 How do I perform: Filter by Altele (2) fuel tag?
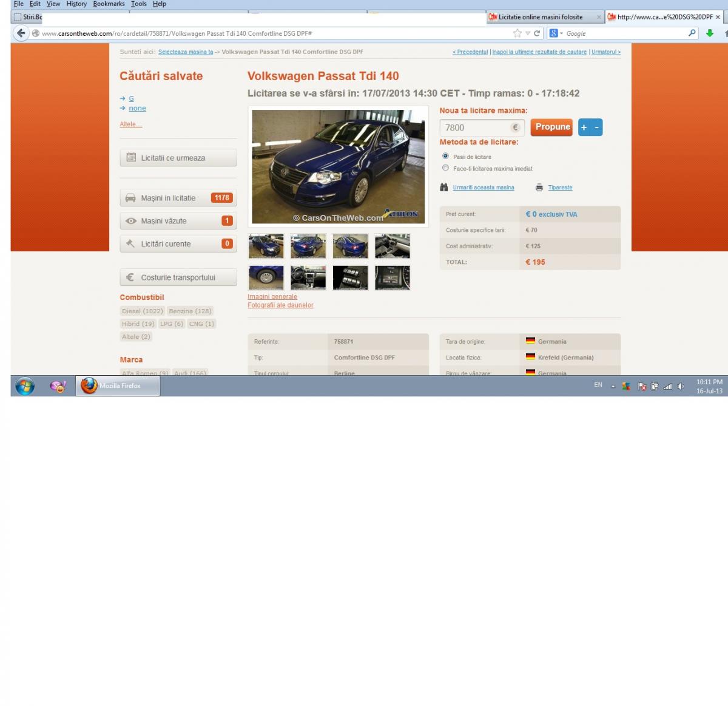coord(136,336)
